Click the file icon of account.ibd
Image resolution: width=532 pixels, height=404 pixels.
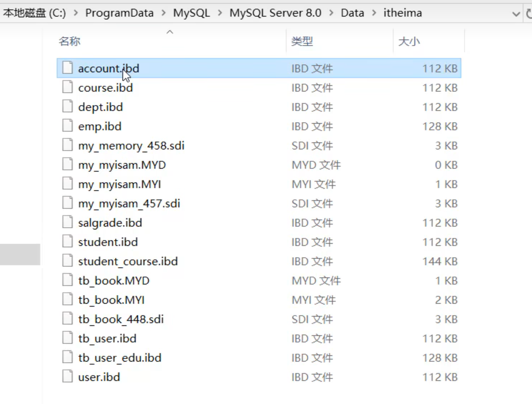pyautogui.click(x=67, y=68)
